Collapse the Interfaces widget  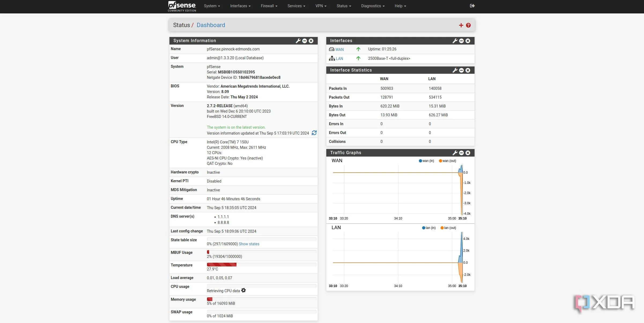(x=461, y=41)
